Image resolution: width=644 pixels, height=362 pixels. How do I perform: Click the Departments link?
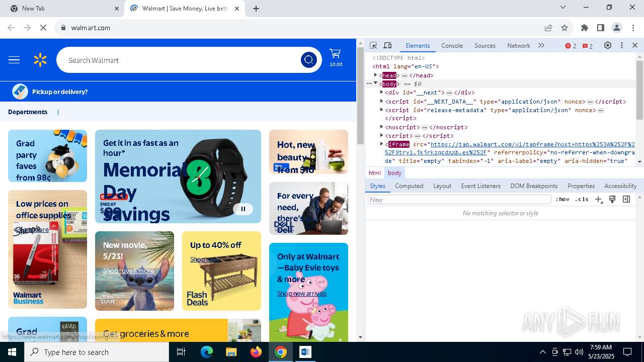point(28,112)
